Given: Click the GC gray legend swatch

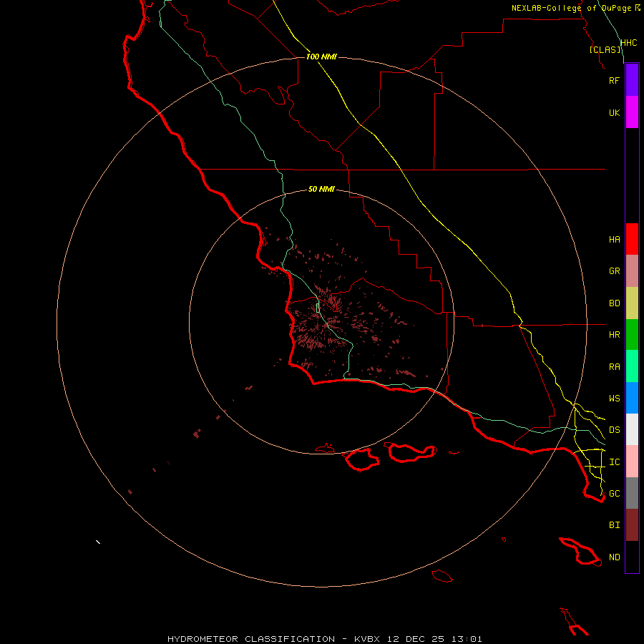Looking at the screenshot, I should tap(632, 493).
